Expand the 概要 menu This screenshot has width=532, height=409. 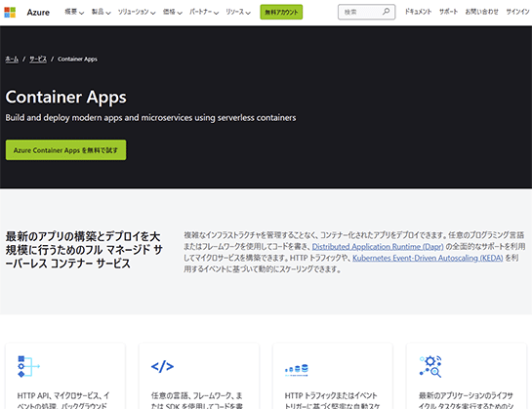(74, 13)
